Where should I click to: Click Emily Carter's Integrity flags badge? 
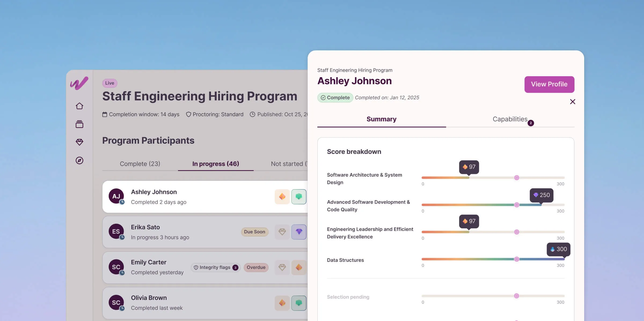coord(216,267)
